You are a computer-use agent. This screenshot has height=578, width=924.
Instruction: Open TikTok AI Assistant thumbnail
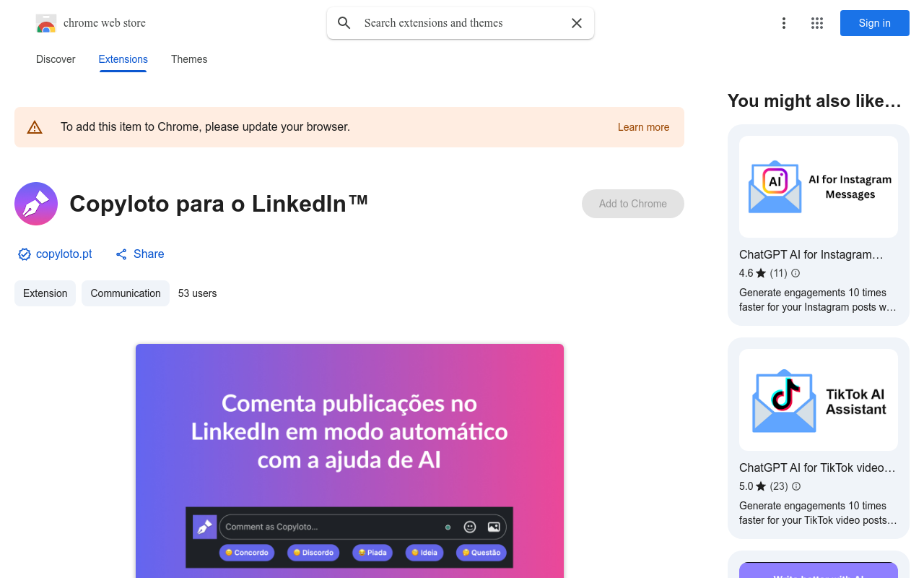coord(819,400)
